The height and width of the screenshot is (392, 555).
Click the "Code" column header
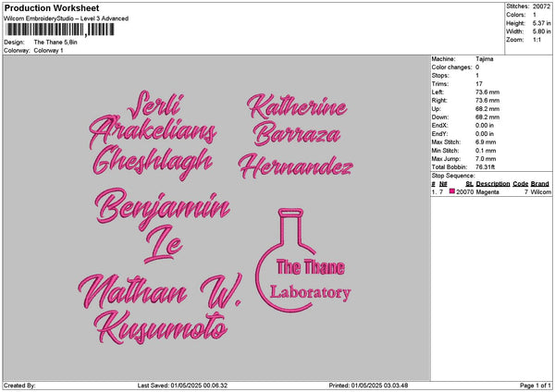pyautogui.click(x=520, y=184)
